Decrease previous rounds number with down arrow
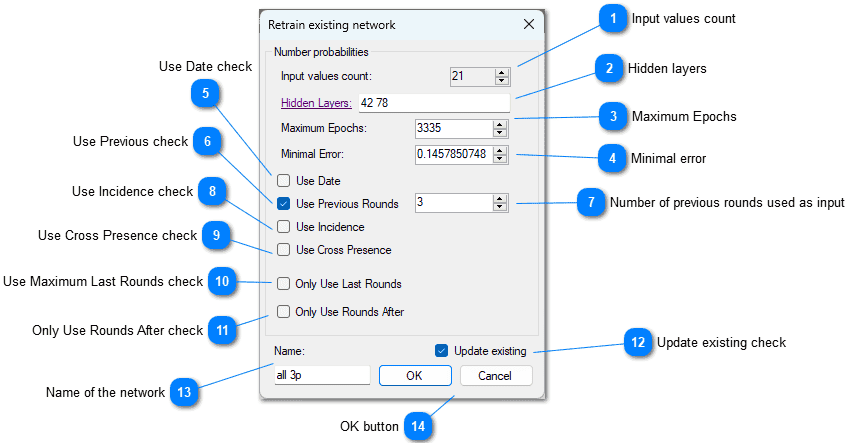This screenshot has height=443, width=850. [x=500, y=207]
